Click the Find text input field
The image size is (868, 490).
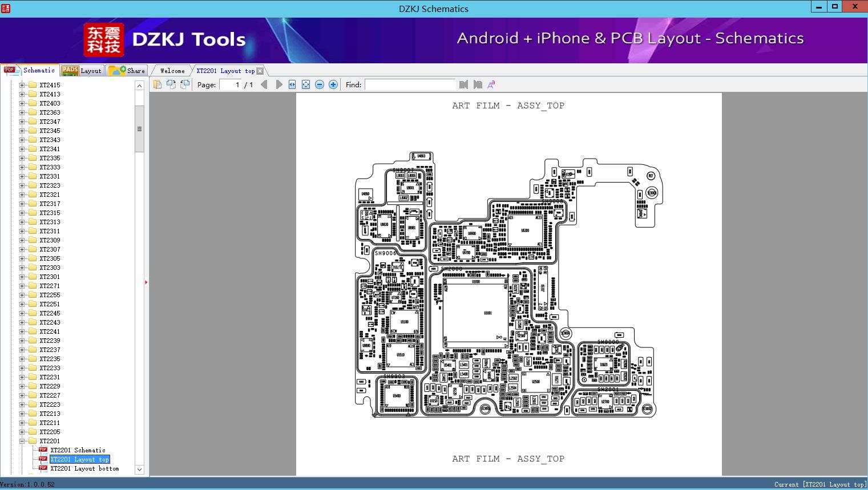click(410, 84)
